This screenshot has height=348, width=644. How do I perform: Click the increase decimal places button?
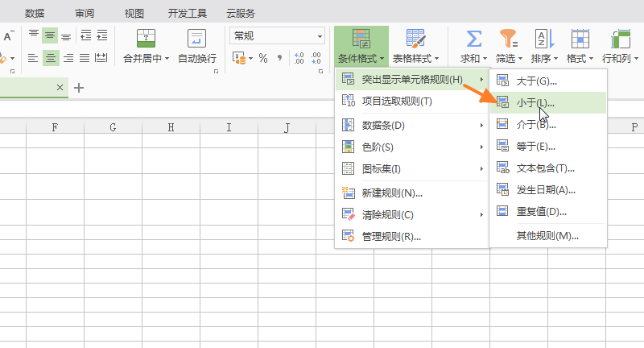299,58
